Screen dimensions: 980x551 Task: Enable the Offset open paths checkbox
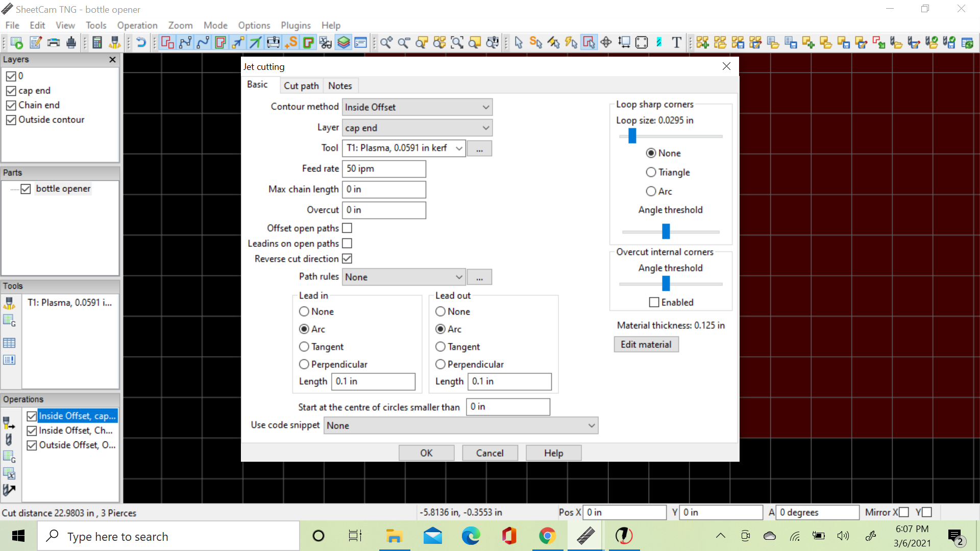(347, 228)
